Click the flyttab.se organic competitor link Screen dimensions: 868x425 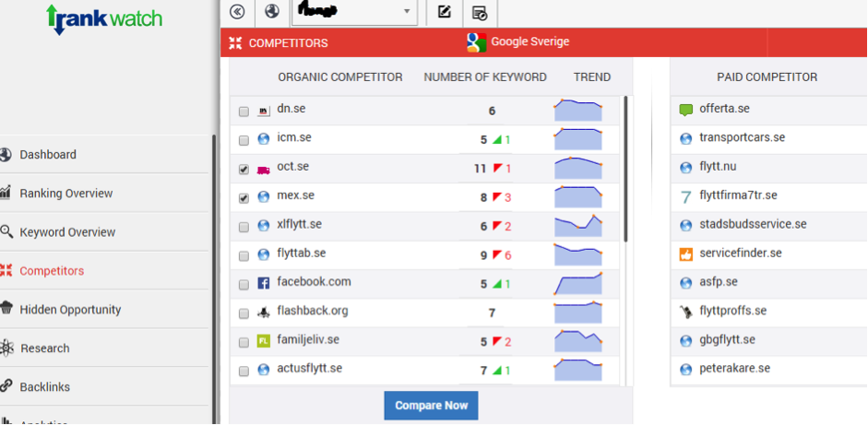pos(301,254)
